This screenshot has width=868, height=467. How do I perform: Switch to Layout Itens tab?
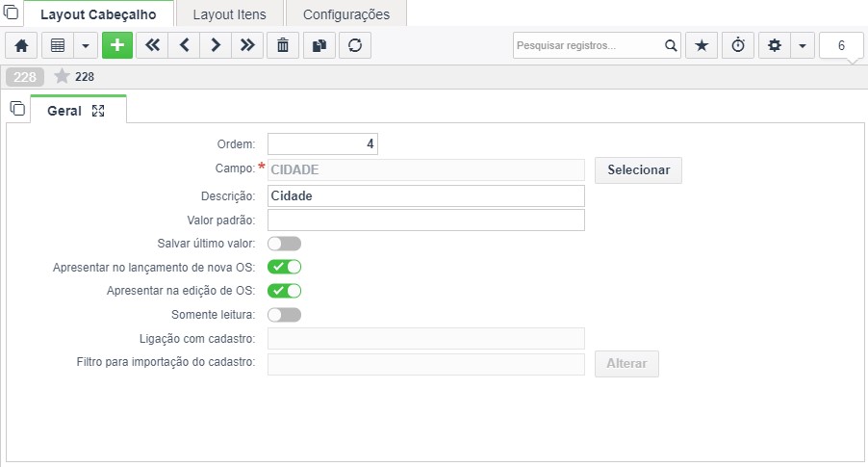pos(229,14)
